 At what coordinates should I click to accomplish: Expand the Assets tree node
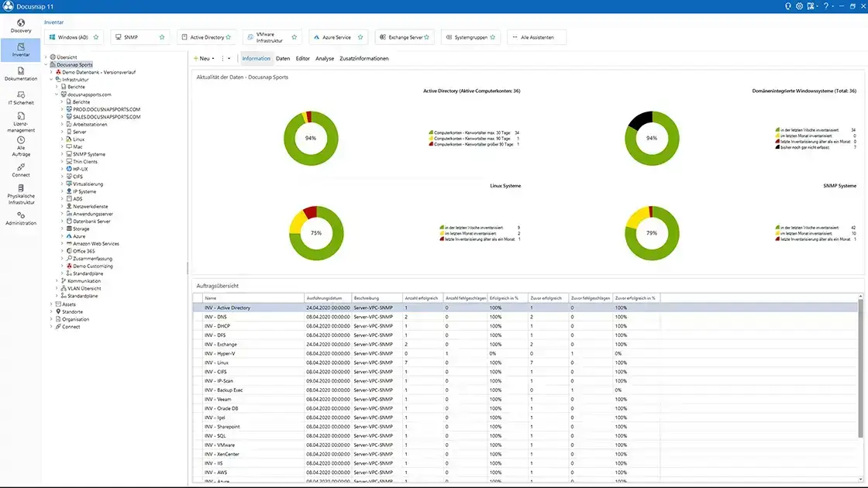click(51, 304)
